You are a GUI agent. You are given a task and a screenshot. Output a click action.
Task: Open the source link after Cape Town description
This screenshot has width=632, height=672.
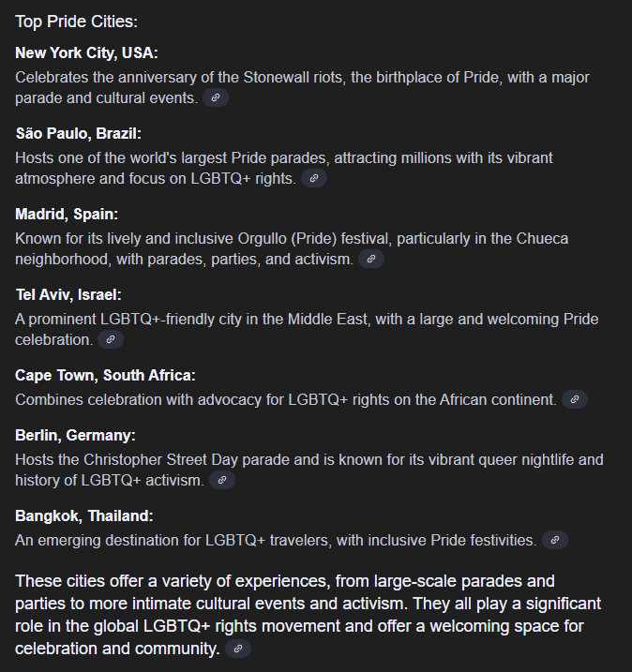pos(575,399)
